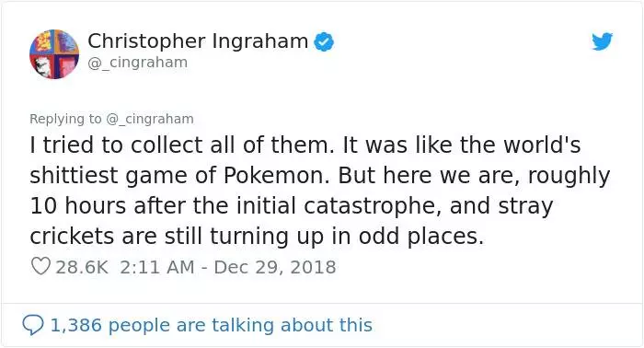The width and height of the screenshot is (644, 348).
Task: Click the 'crickets are still turning up' line
Action: pyautogui.click(x=257, y=237)
